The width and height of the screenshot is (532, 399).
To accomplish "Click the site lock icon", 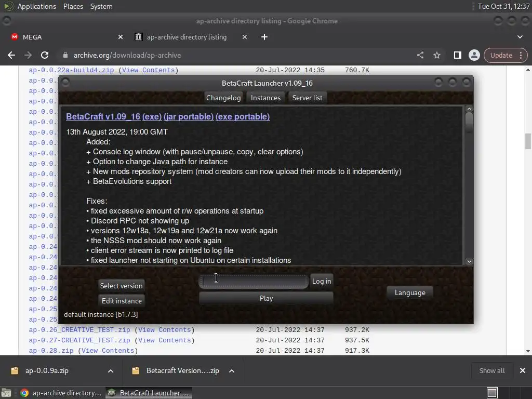I will (x=65, y=55).
